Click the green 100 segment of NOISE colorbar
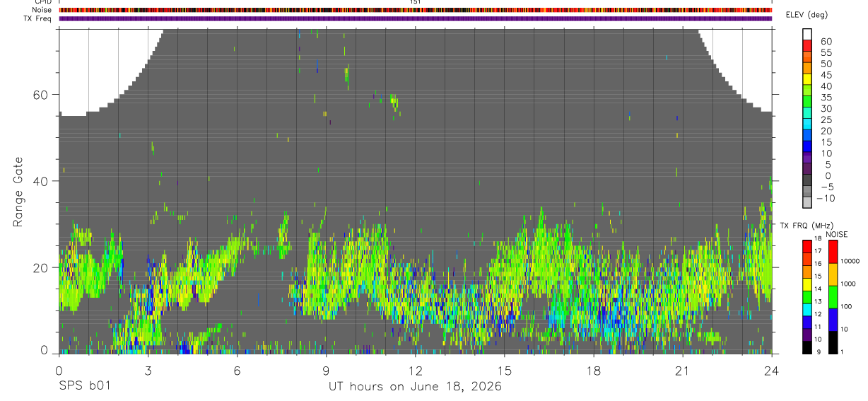 832,297
